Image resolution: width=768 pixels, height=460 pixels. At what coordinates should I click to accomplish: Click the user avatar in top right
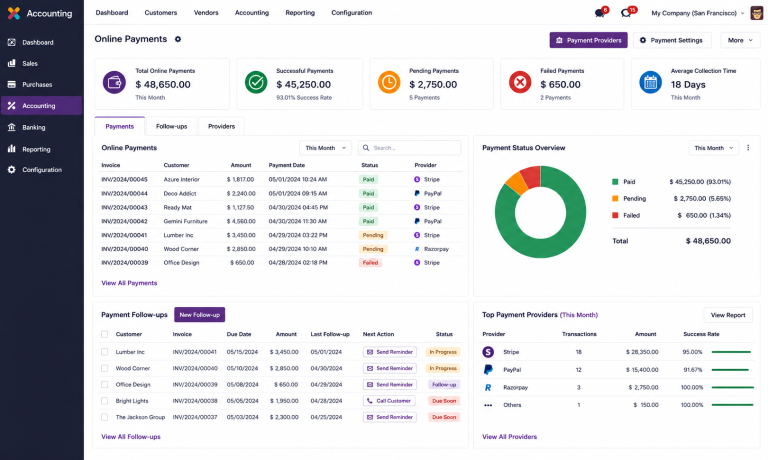(756, 13)
